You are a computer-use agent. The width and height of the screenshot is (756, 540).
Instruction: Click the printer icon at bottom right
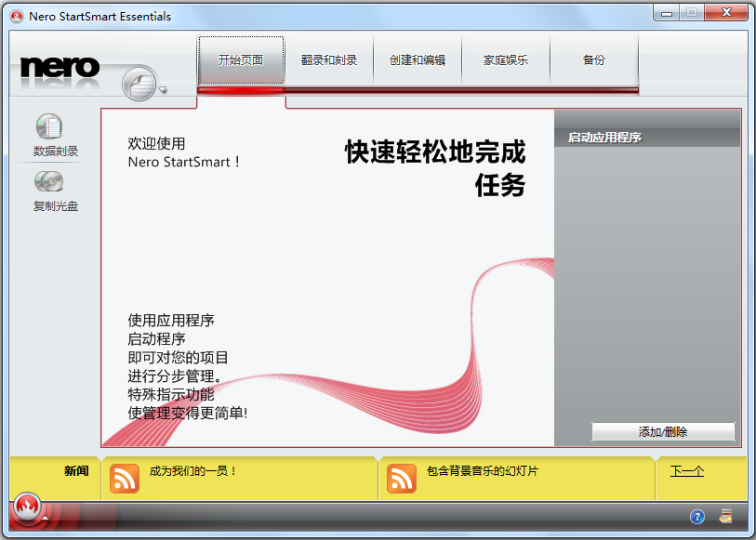[726, 516]
